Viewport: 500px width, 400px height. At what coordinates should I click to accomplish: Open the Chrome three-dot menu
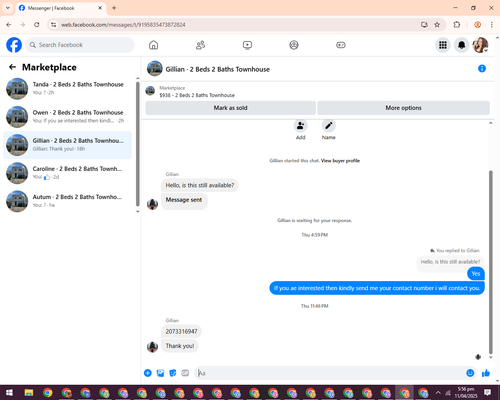pyautogui.click(x=492, y=24)
